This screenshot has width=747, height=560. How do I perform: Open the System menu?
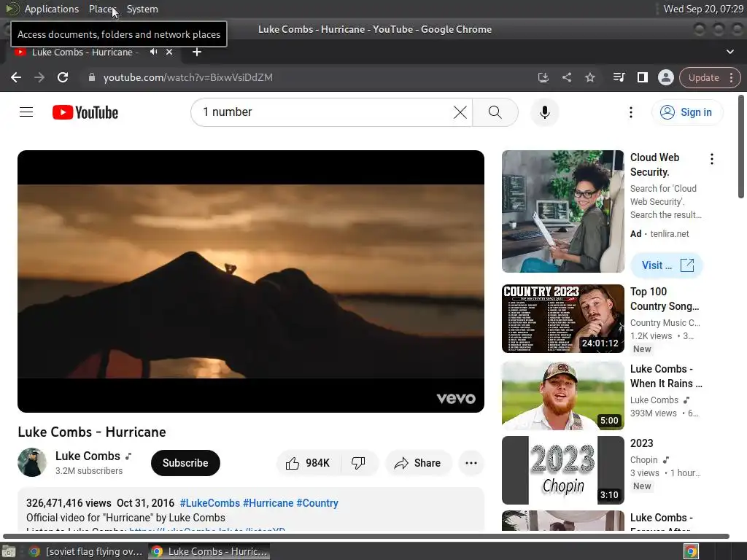coord(142,9)
